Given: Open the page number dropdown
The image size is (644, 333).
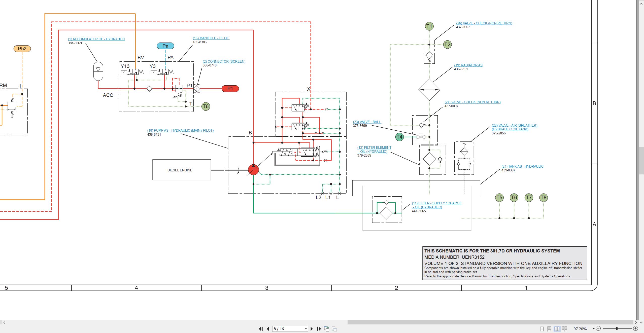Looking at the screenshot, I should click(x=306, y=329).
